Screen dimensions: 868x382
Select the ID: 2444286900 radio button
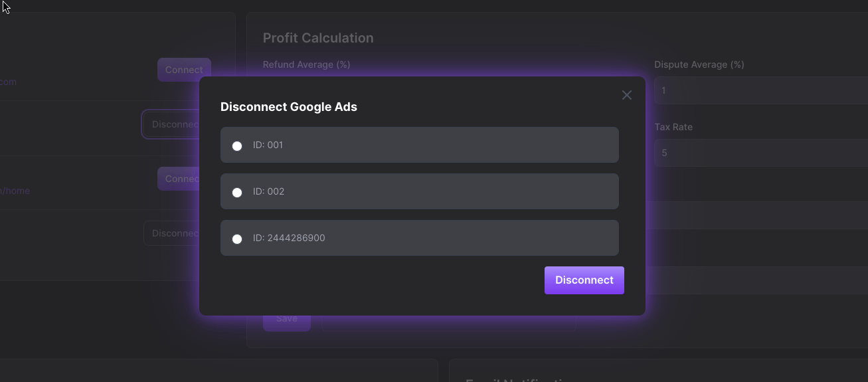(237, 239)
